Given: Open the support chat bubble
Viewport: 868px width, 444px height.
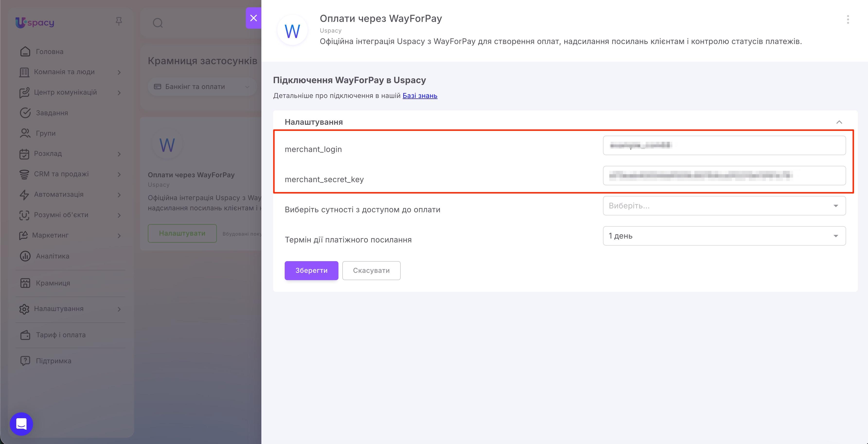Looking at the screenshot, I should coord(21,424).
